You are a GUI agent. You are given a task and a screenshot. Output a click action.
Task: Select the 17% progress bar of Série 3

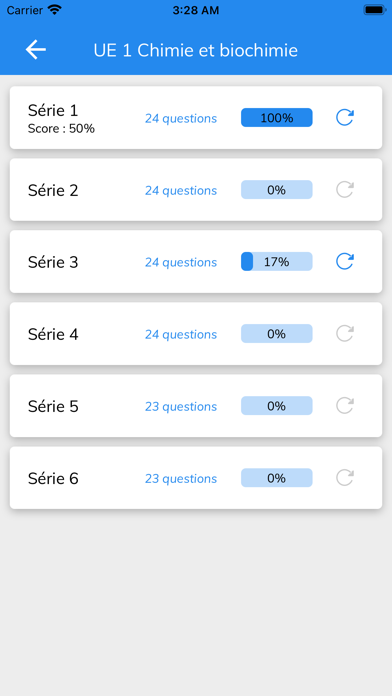click(277, 261)
